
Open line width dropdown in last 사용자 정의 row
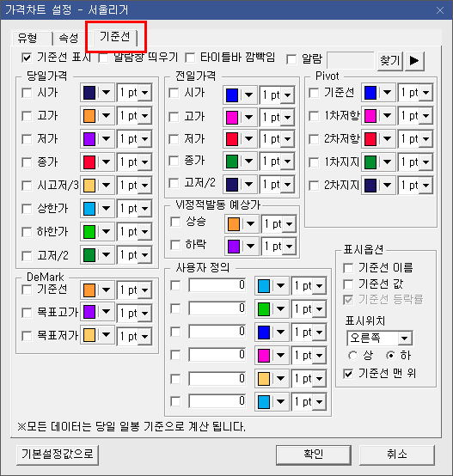(x=320, y=402)
